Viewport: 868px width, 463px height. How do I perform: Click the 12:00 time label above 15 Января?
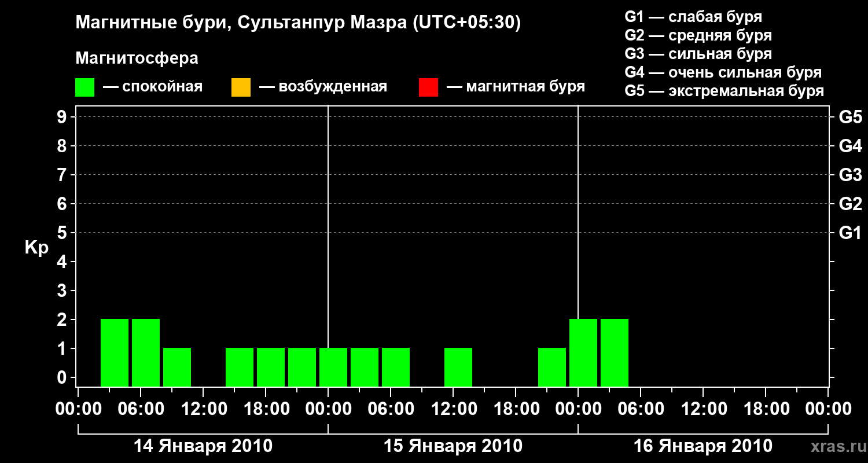click(x=453, y=409)
